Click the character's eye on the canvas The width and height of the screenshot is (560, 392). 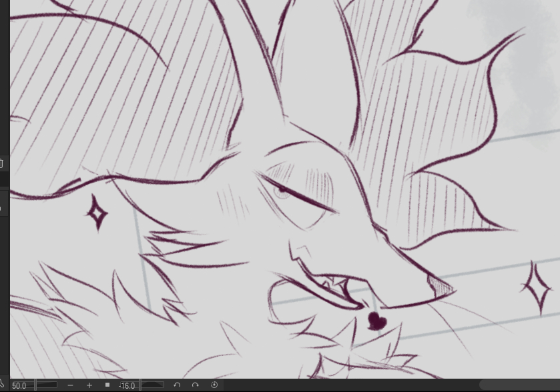coord(283,191)
